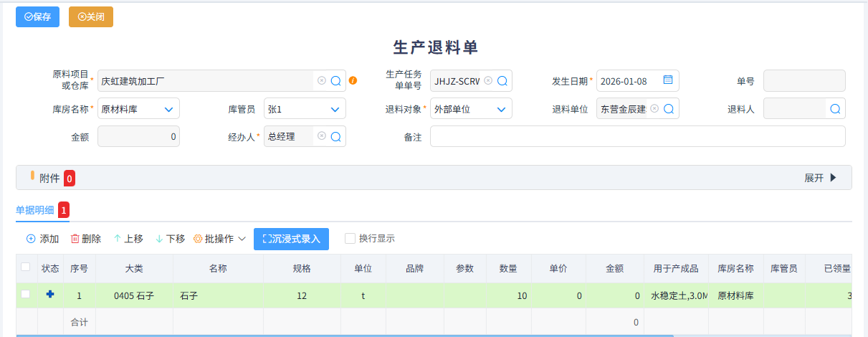The height and width of the screenshot is (337, 868).
Task: Clear the 经办人 field value
Action: 322,136
